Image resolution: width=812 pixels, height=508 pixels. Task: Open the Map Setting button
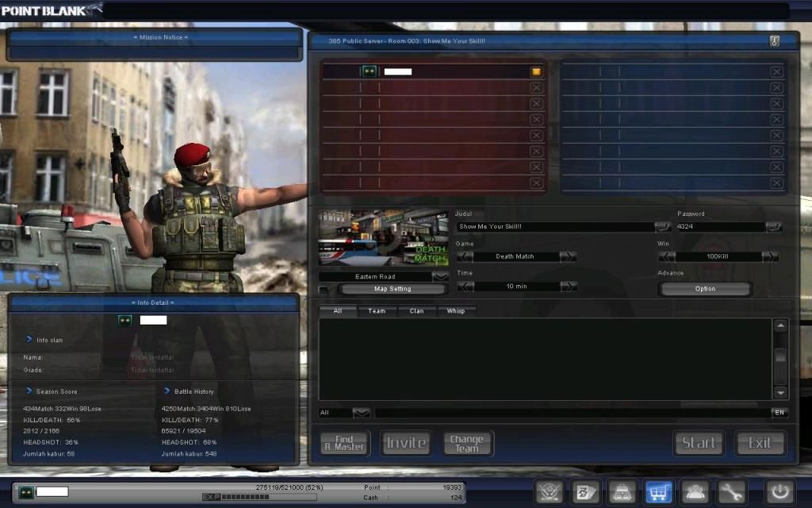pyautogui.click(x=393, y=289)
